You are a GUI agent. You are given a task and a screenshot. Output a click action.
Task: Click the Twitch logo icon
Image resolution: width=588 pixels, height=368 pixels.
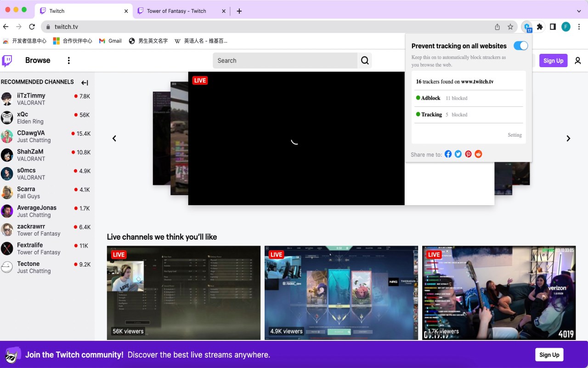point(7,61)
